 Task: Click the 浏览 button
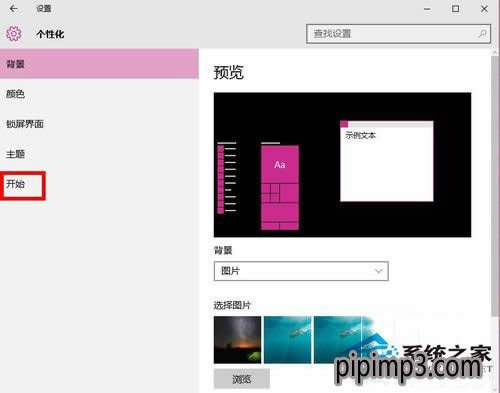pyautogui.click(x=242, y=379)
